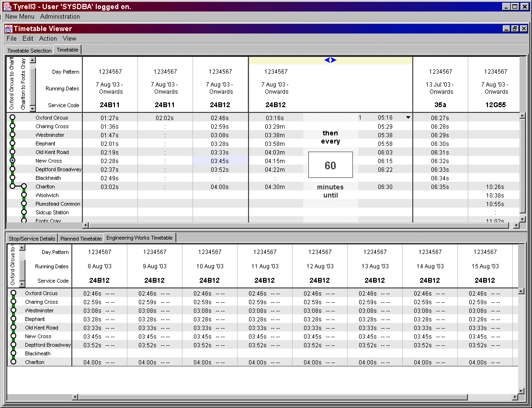Screen dimensions: 532x408
Task: Select Woolwich stop node on branch
Action: (x=24, y=195)
